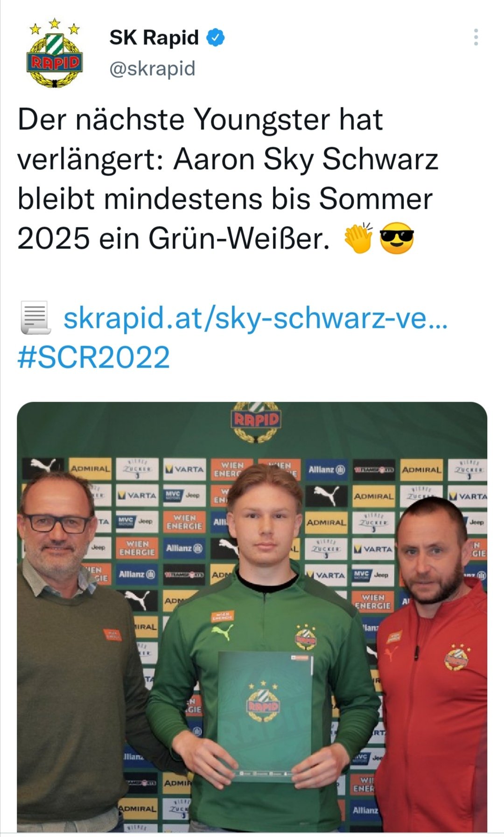Click the document page emoji icon
The height and width of the screenshot is (837, 504).
point(35,318)
